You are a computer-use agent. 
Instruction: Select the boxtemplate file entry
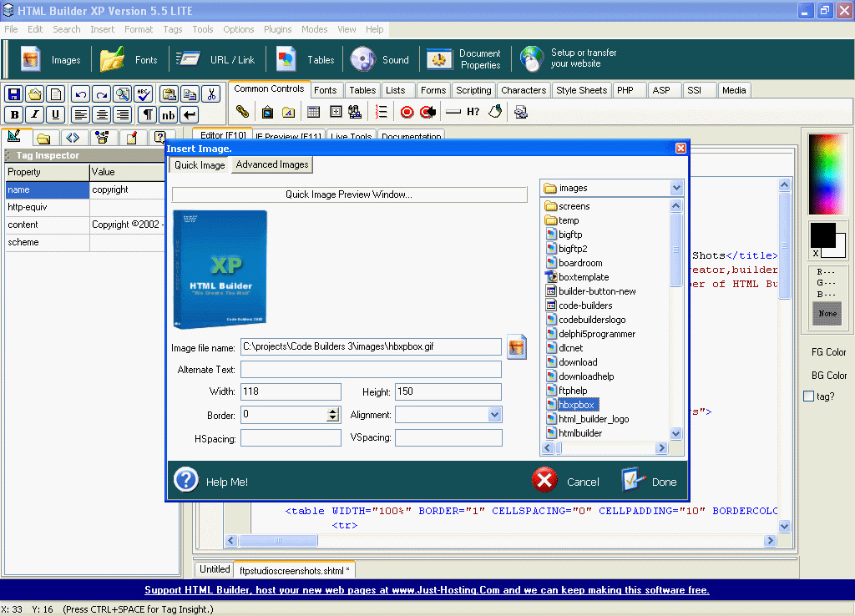[577, 277]
